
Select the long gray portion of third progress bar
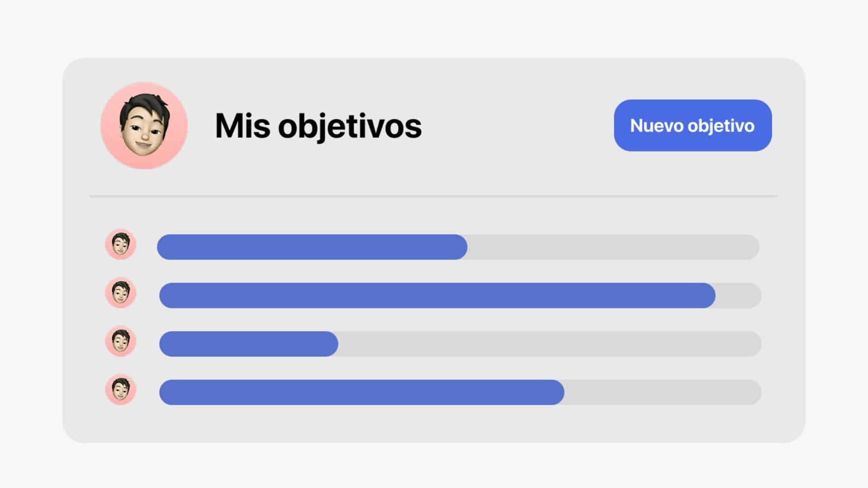[550, 344]
